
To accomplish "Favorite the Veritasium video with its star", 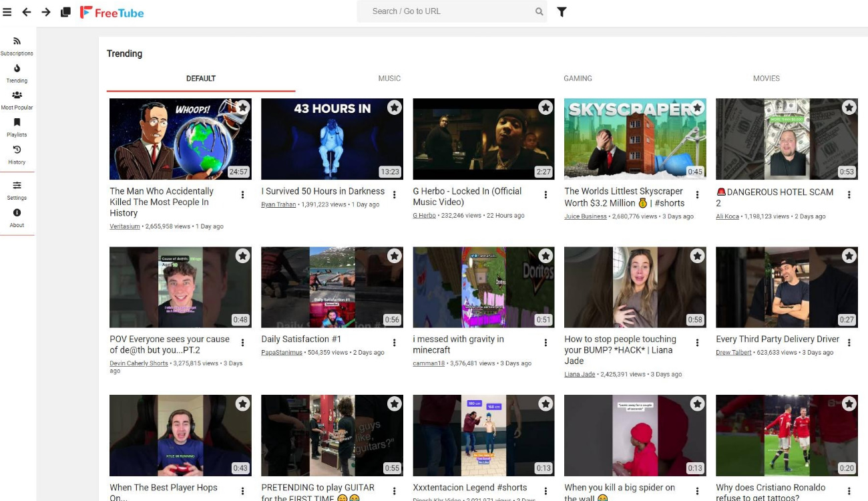I will pos(243,107).
